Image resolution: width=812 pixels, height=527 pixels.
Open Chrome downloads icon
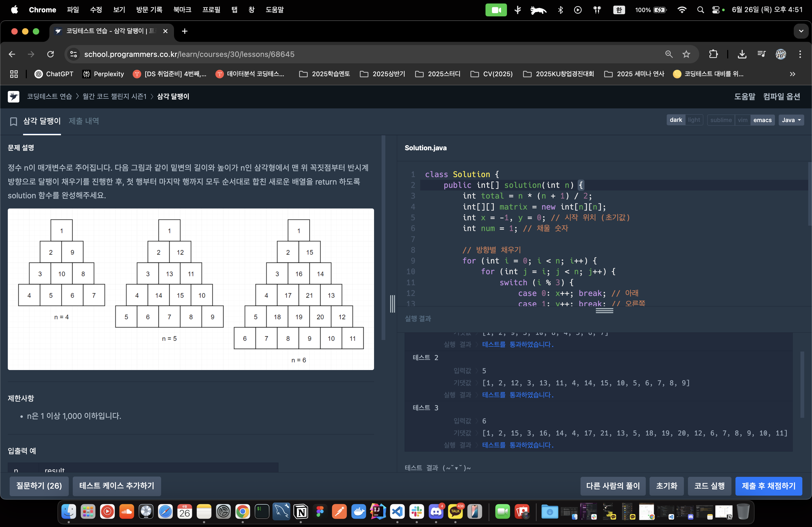[x=742, y=54]
